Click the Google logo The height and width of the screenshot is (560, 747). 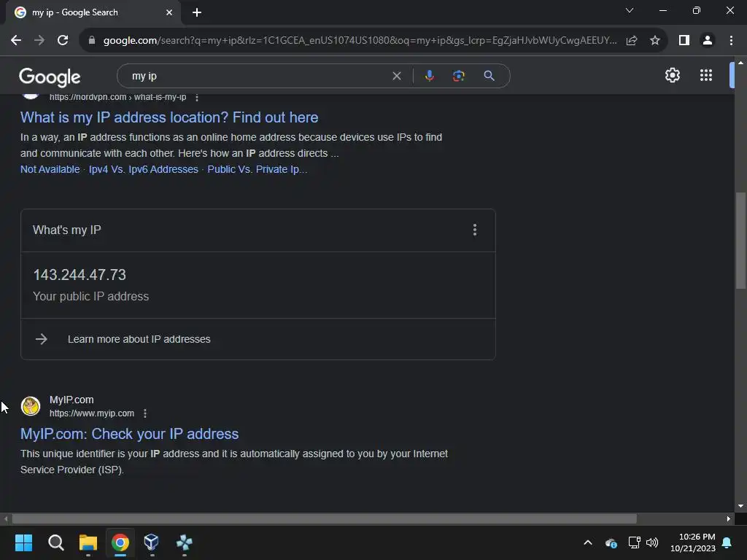pyautogui.click(x=50, y=77)
